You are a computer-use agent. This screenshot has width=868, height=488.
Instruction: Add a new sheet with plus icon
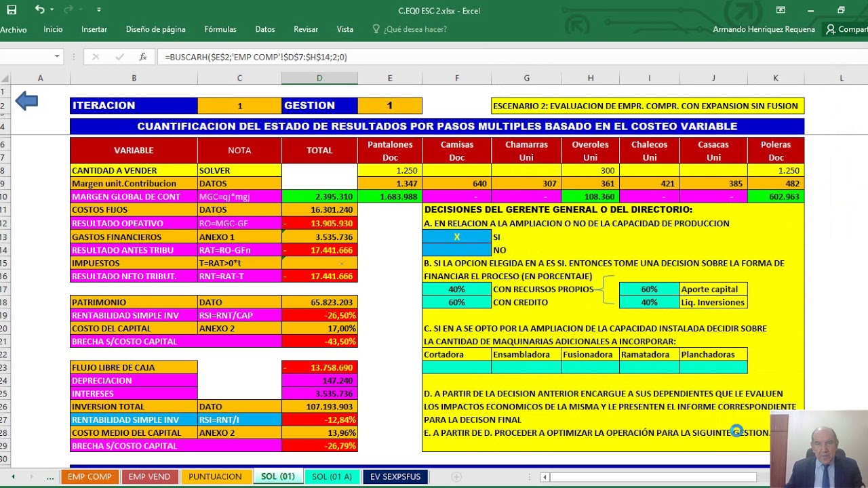[456, 477]
